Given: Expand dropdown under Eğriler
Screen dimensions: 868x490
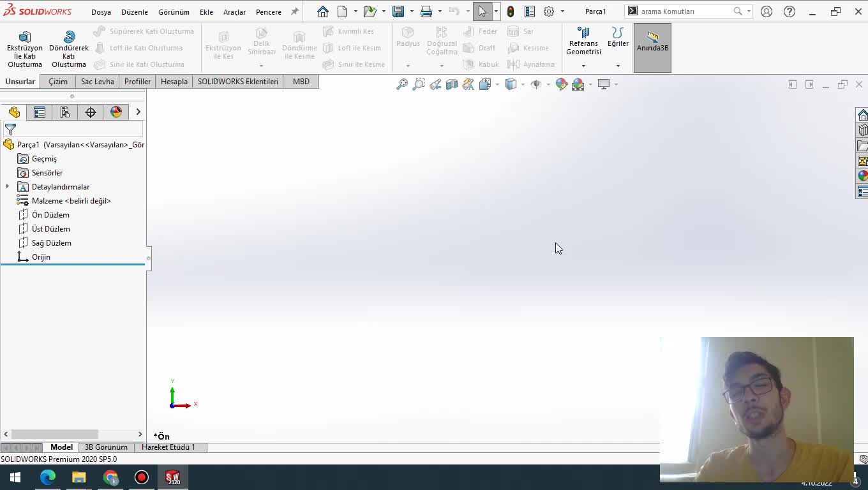Looking at the screenshot, I should pyautogui.click(x=618, y=66).
